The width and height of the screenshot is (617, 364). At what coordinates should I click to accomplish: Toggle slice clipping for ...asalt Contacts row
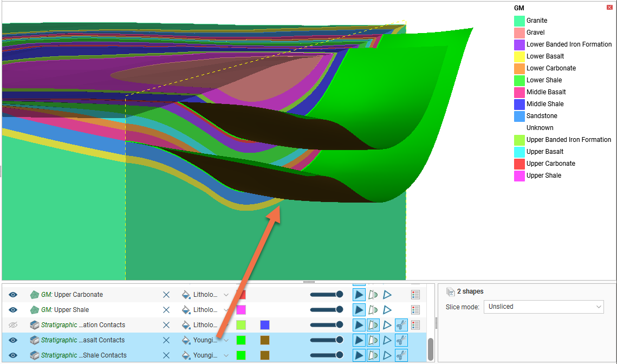(401, 340)
